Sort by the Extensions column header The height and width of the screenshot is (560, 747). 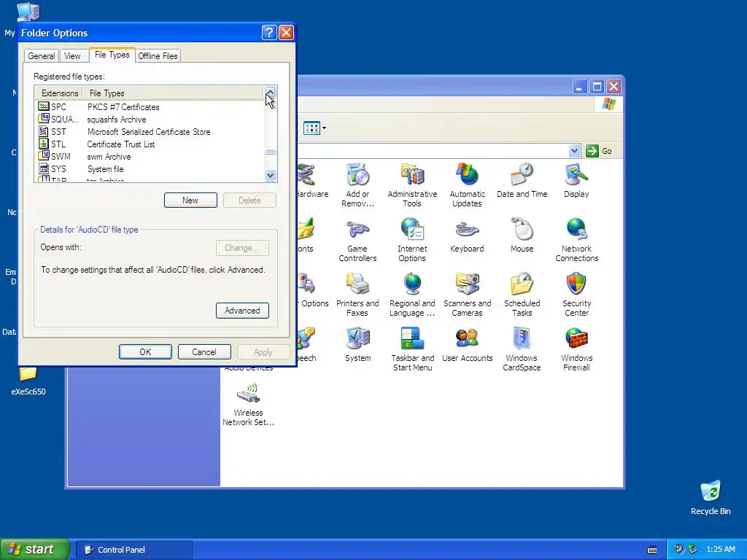(60, 93)
